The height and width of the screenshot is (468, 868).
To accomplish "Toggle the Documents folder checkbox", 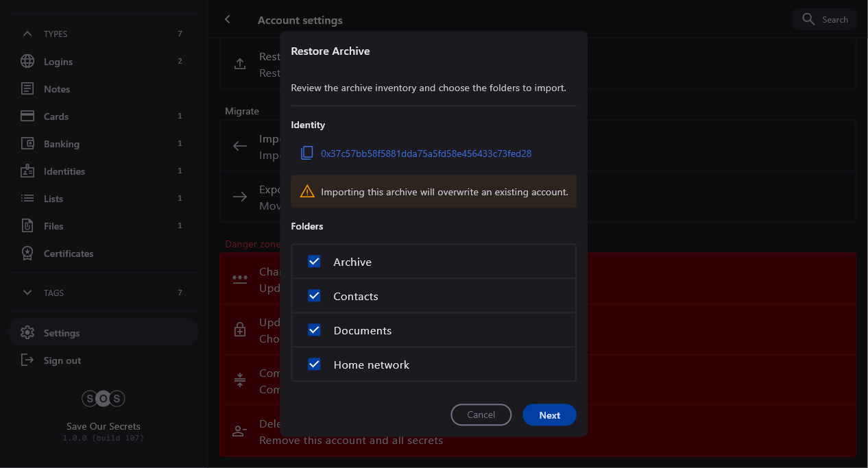I will [x=314, y=330].
